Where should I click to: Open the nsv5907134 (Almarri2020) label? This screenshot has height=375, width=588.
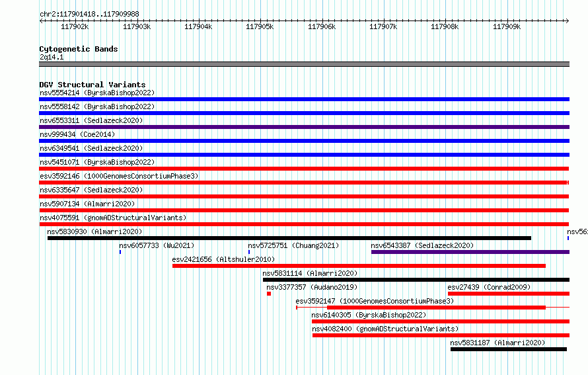click(x=87, y=204)
